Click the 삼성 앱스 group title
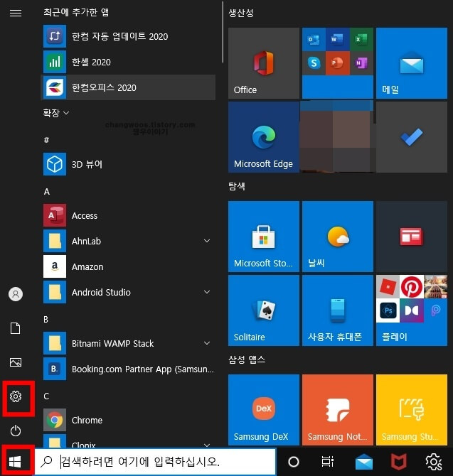This screenshot has height=476, width=453. point(247,359)
